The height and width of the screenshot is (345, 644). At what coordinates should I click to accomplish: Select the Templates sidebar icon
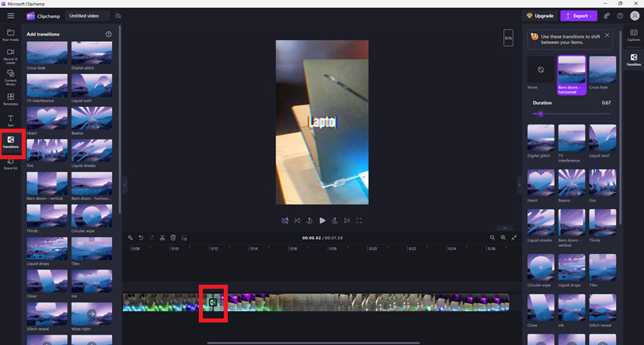[10, 99]
